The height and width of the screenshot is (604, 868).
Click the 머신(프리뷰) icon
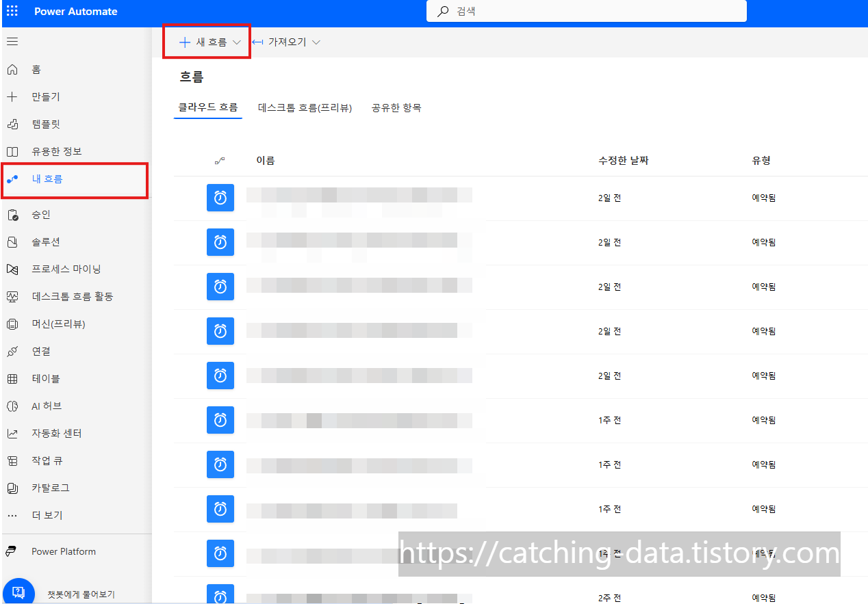[12, 324]
